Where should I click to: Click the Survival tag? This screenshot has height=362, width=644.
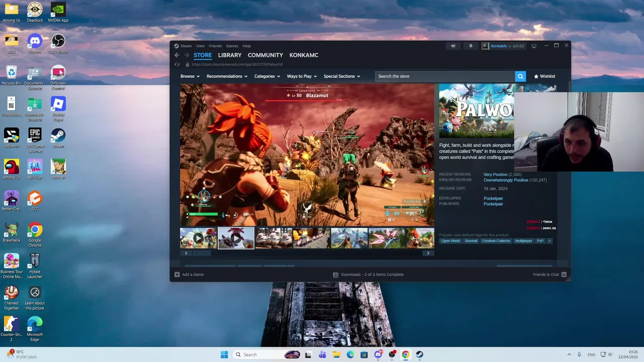pos(471,241)
